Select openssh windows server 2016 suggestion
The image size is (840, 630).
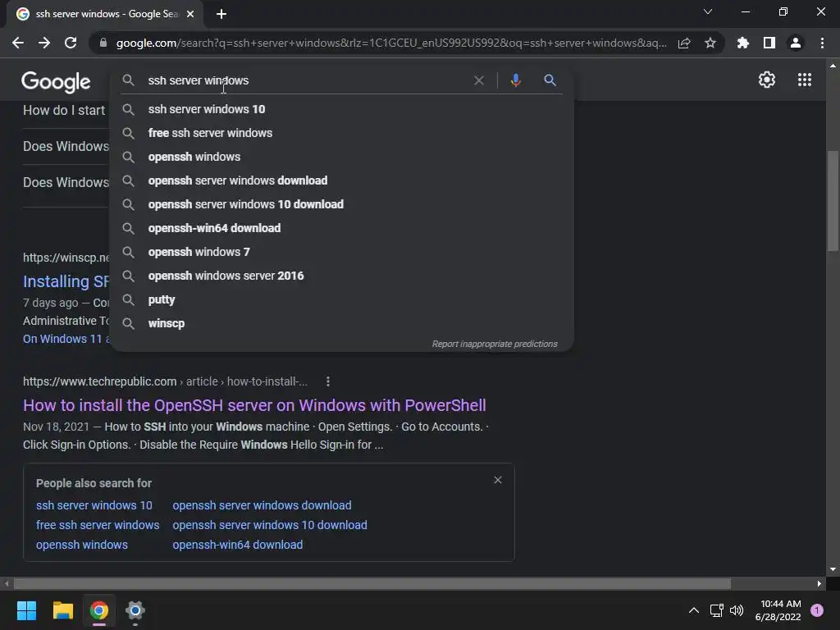coord(342,276)
